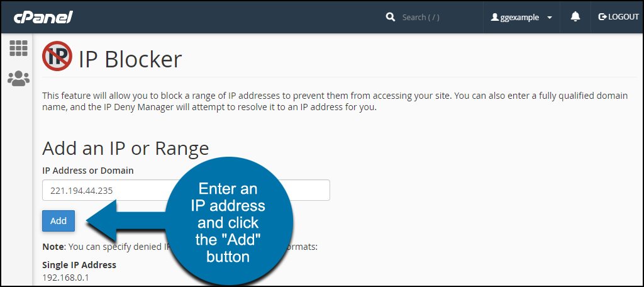The image size is (644, 287).
Task: Click the 'IP Address or Domain' label
Action: (x=88, y=170)
